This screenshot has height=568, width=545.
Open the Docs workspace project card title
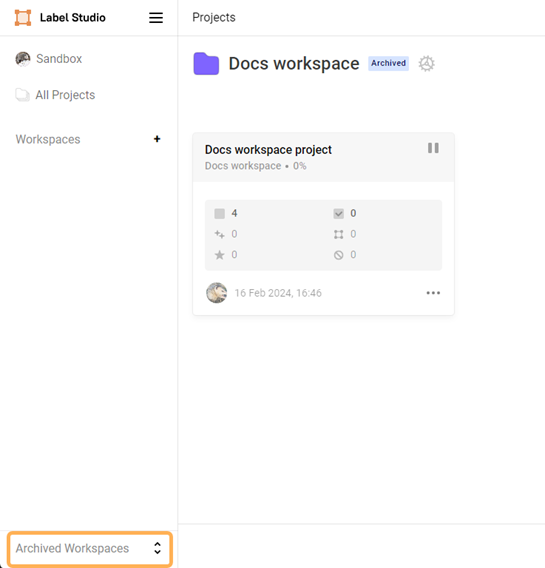268,150
